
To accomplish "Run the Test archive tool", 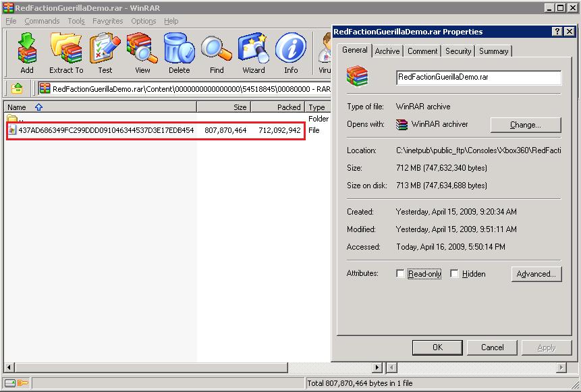I will point(105,53).
